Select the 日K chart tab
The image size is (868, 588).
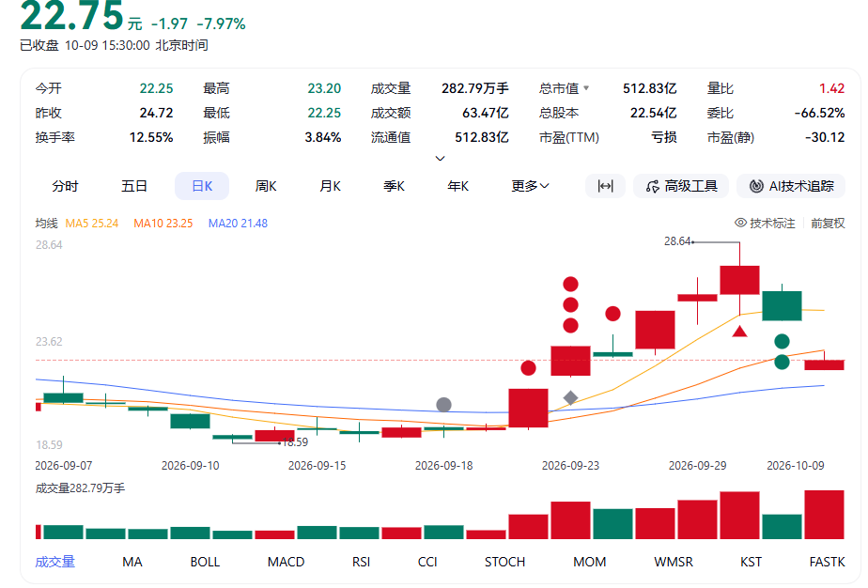[x=202, y=186]
